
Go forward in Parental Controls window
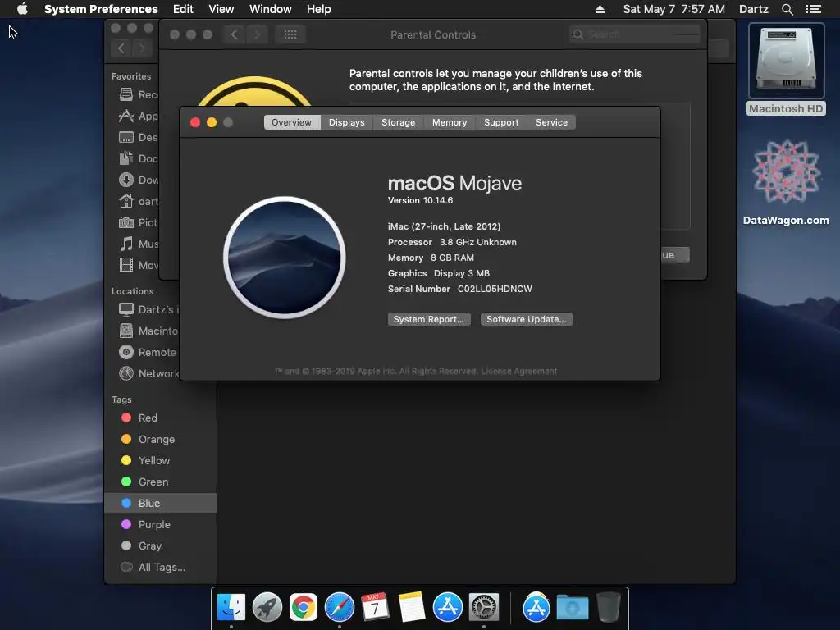[257, 34]
